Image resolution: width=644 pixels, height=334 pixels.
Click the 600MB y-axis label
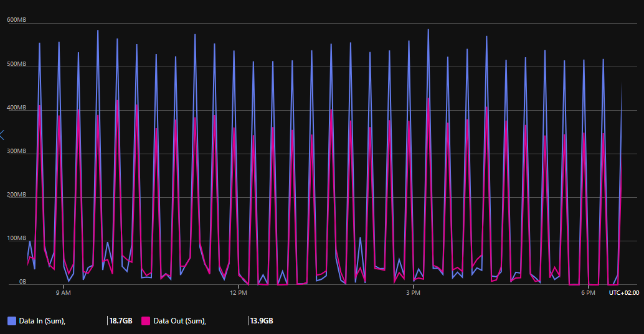click(16, 20)
